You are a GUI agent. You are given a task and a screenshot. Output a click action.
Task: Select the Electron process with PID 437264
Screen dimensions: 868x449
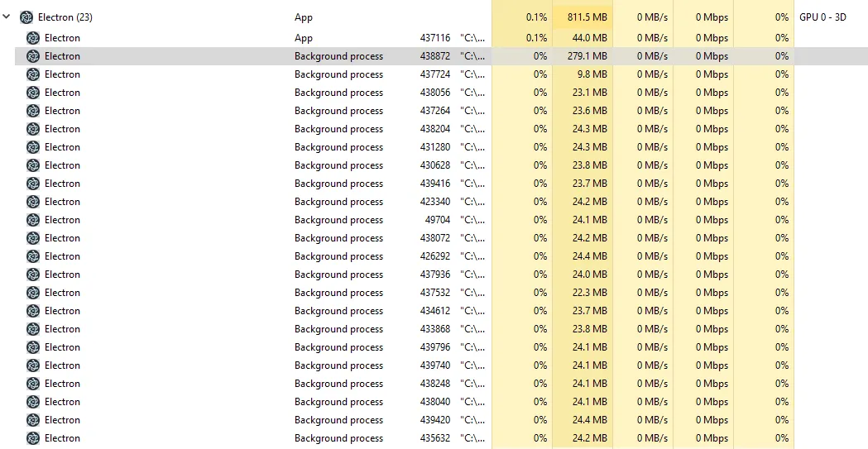(x=62, y=111)
